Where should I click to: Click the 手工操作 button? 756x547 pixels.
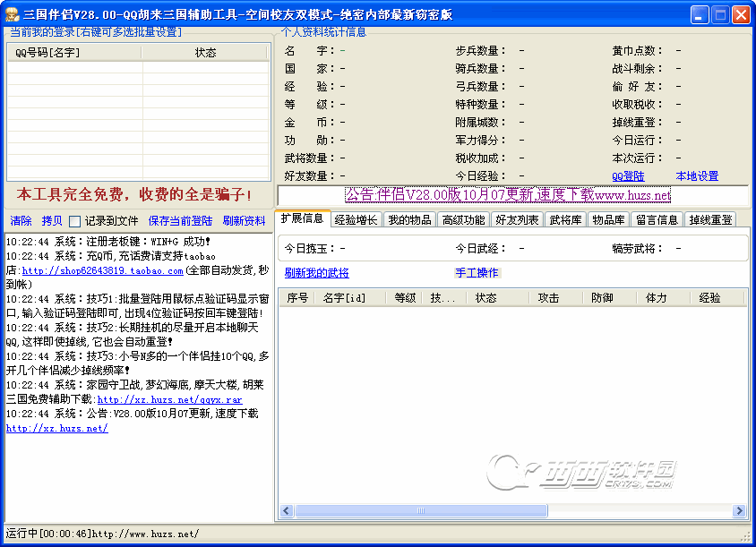(x=477, y=273)
